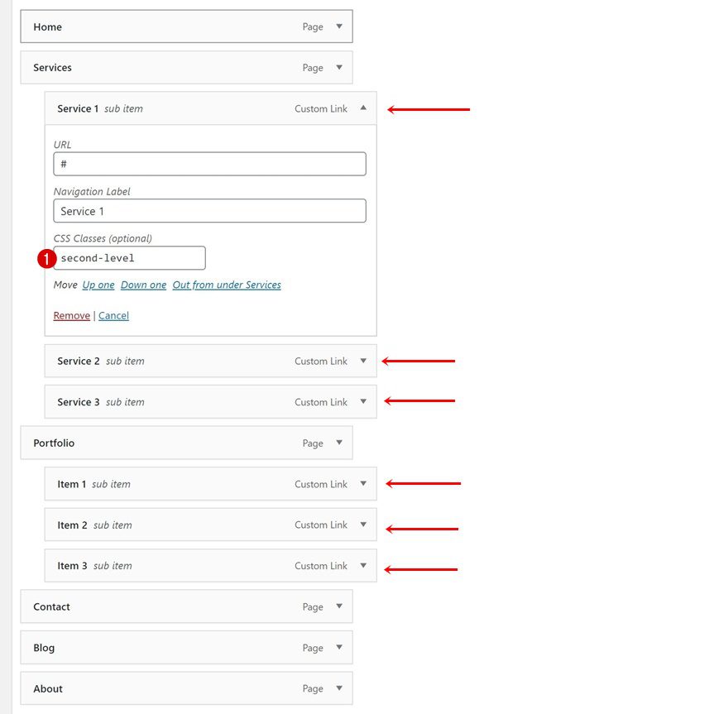This screenshot has height=714, width=728.
Task: Collapse the Service 1 settings panel
Action: [362, 107]
